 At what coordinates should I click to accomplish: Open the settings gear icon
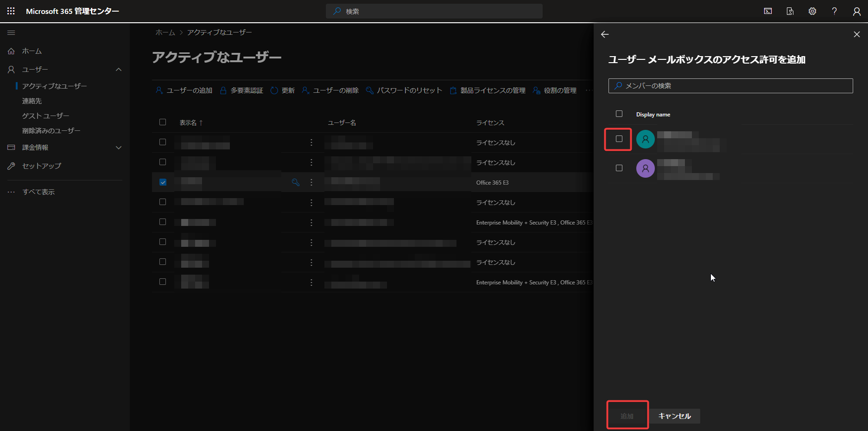(812, 11)
